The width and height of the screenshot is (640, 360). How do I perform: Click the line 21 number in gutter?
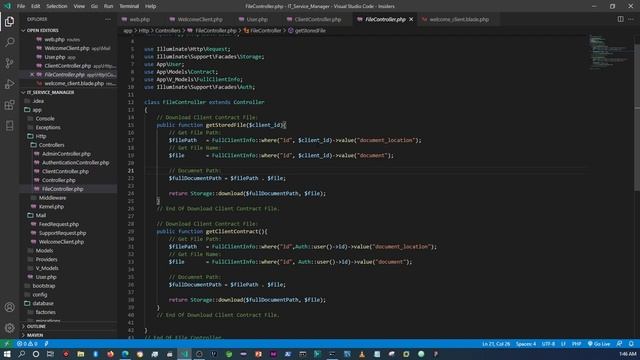[131, 171]
